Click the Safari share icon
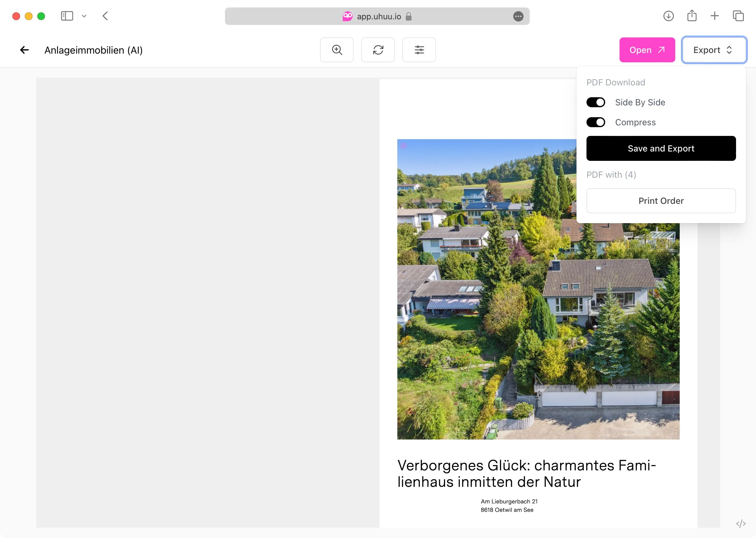This screenshot has width=756, height=538. coord(692,16)
